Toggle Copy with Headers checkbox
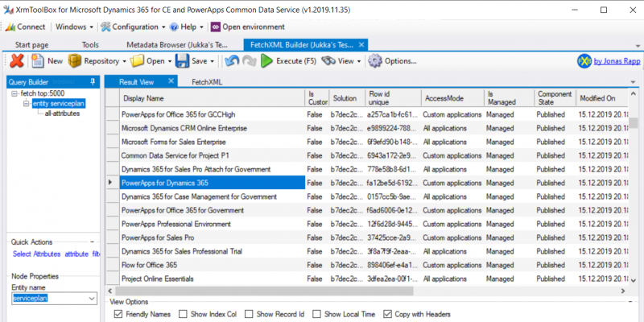The width and height of the screenshot is (644, 322). [387, 314]
